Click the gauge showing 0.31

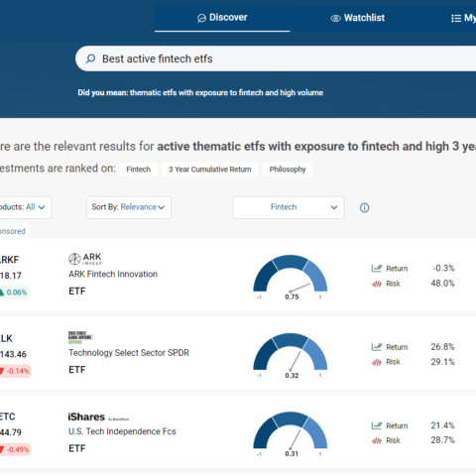point(291,434)
